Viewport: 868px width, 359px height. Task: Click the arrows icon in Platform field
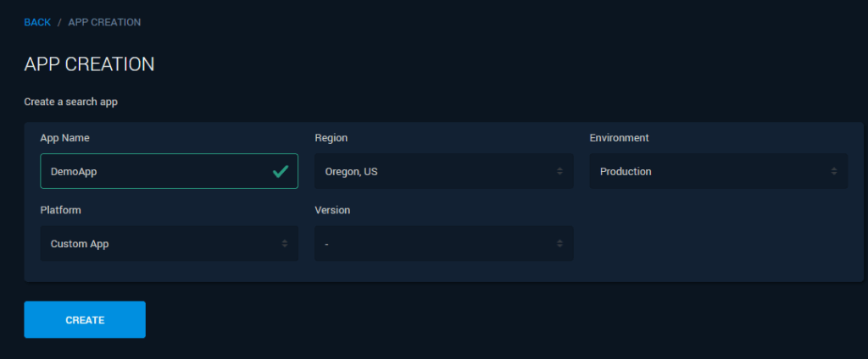point(285,244)
